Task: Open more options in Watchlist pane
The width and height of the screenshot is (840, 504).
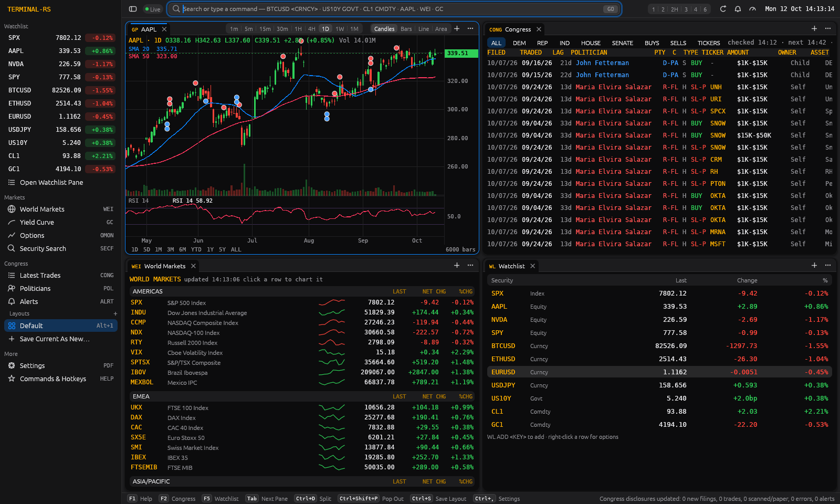Action: pyautogui.click(x=828, y=266)
